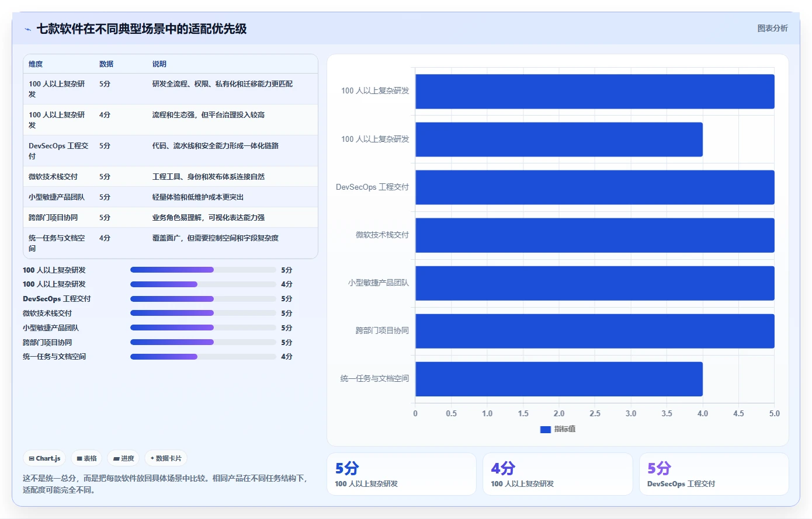The width and height of the screenshot is (812, 519).
Task: Toggle the 指标值 legend label
Action: click(565, 429)
